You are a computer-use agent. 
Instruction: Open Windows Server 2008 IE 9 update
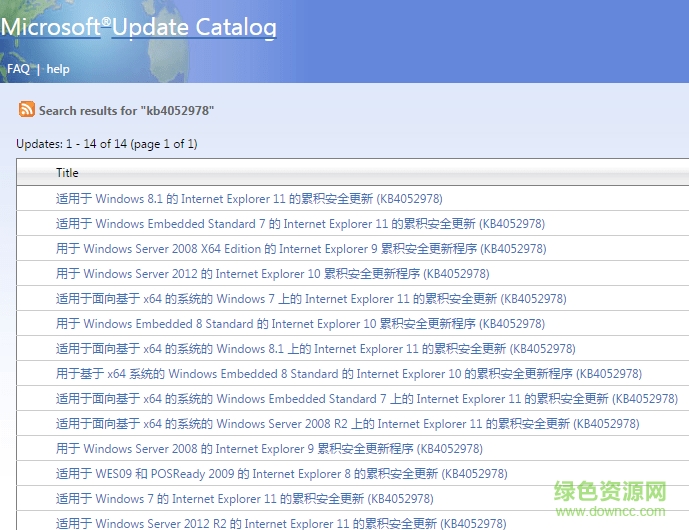pos(269,449)
